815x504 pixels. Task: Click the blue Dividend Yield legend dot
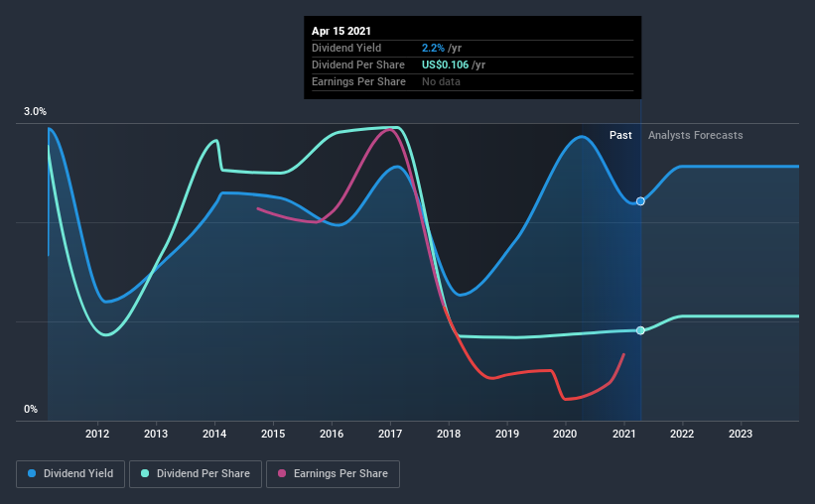point(32,473)
